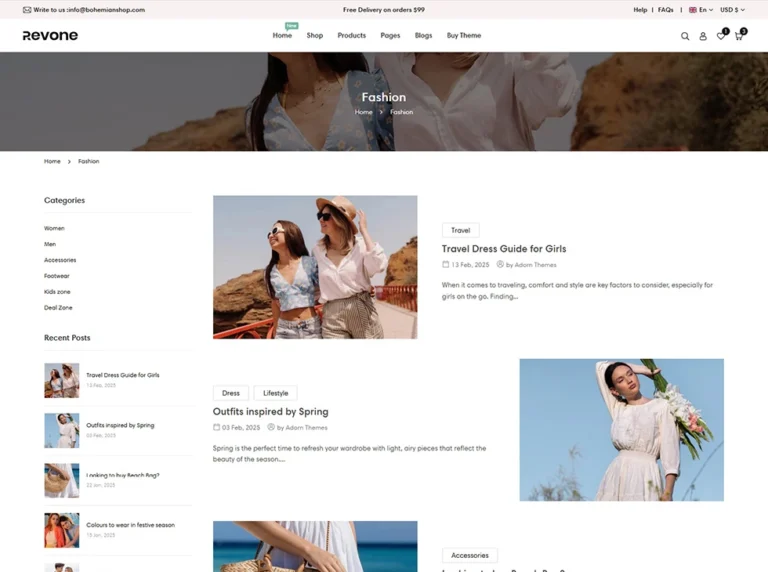768x572 pixels.
Task: Select the Women category
Action: [x=54, y=228]
